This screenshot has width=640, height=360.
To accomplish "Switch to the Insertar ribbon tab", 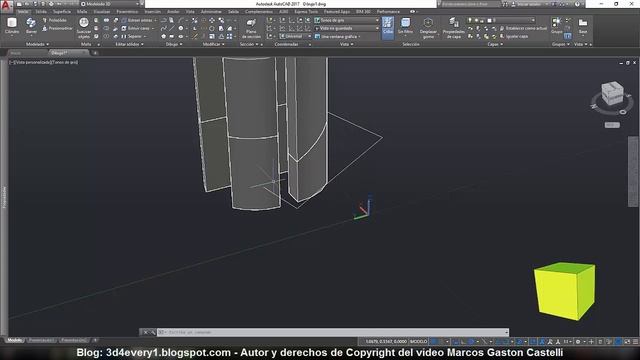I will click(x=152, y=11).
